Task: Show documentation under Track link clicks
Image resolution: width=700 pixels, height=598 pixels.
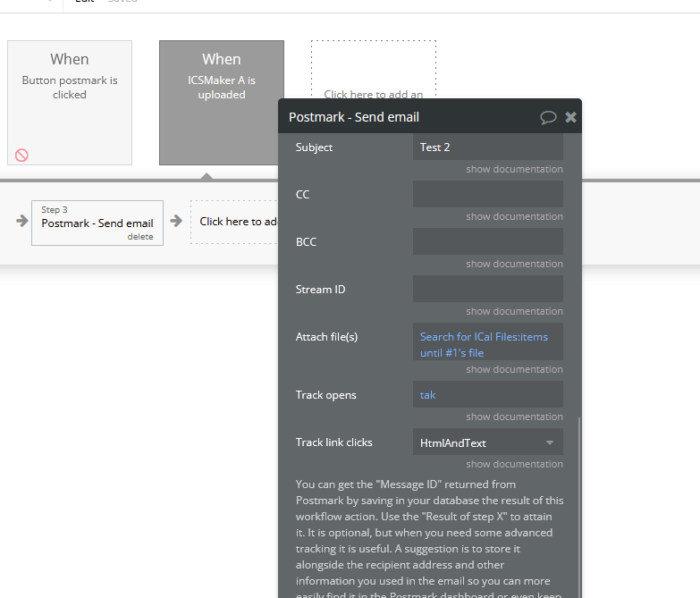Action: pyautogui.click(x=514, y=464)
